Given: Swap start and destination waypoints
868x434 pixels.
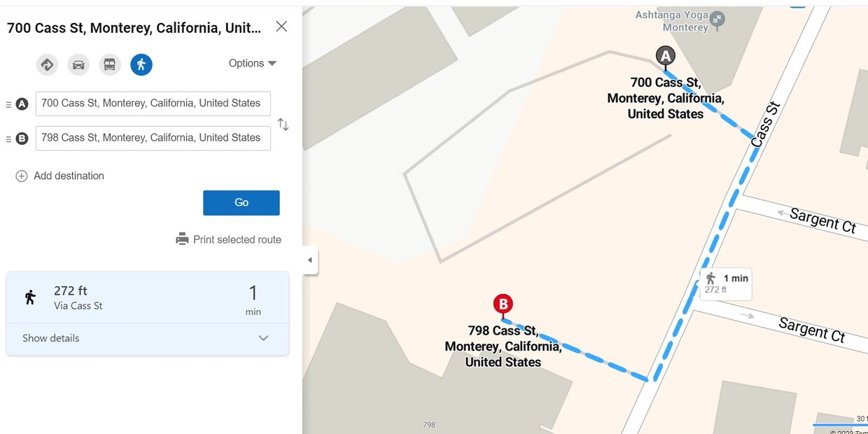Looking at the screenshot, I should tap(283, 125).
